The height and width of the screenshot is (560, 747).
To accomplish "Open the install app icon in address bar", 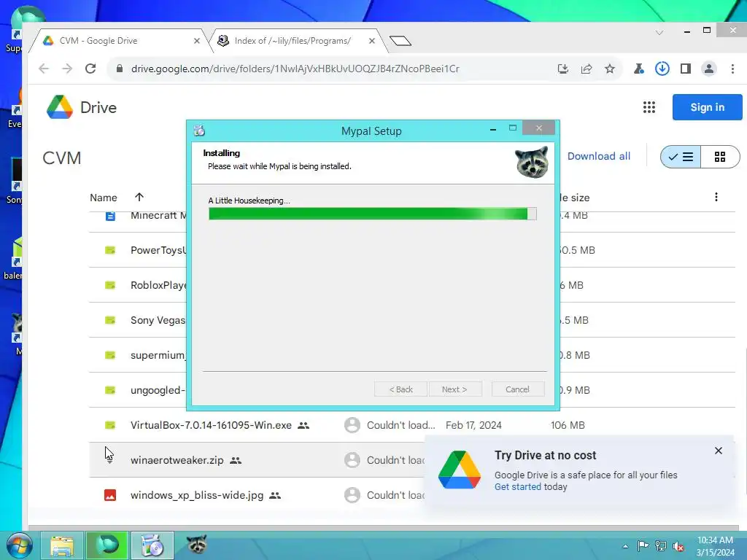I will tap(563, 69).
